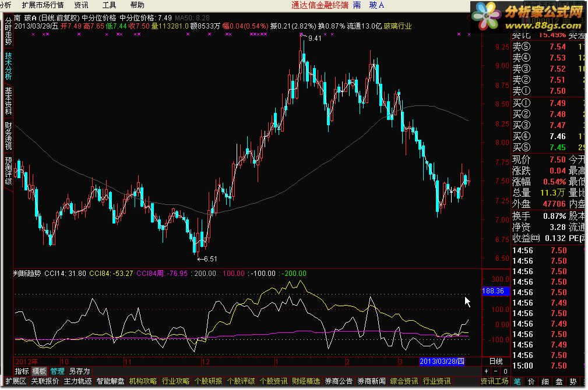Open the 主力轨迹 bottom tab

pos(78,381)
